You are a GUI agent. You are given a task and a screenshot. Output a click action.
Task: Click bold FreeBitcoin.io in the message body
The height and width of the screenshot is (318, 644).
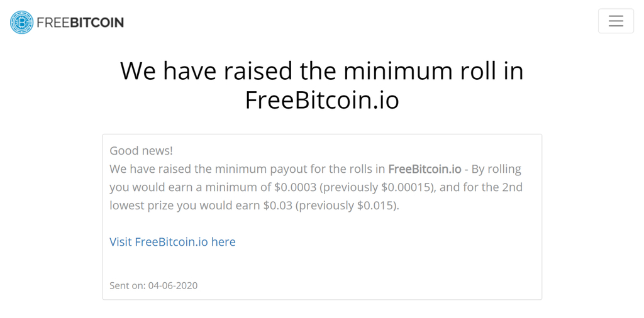click(x=425, y=168)
